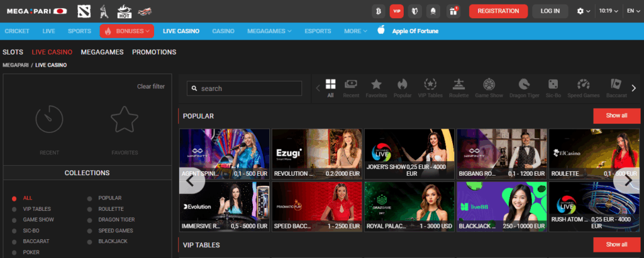This screenshot has width=644, height=258.
Task: Open the gift box bonus icon
Action: pyautogui.click(x=453, y=11)
